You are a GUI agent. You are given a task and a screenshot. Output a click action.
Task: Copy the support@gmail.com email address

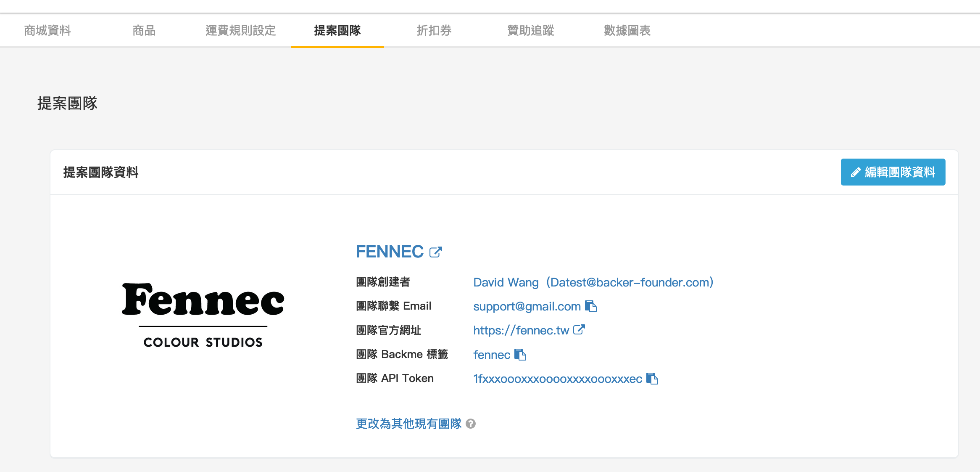591,306
